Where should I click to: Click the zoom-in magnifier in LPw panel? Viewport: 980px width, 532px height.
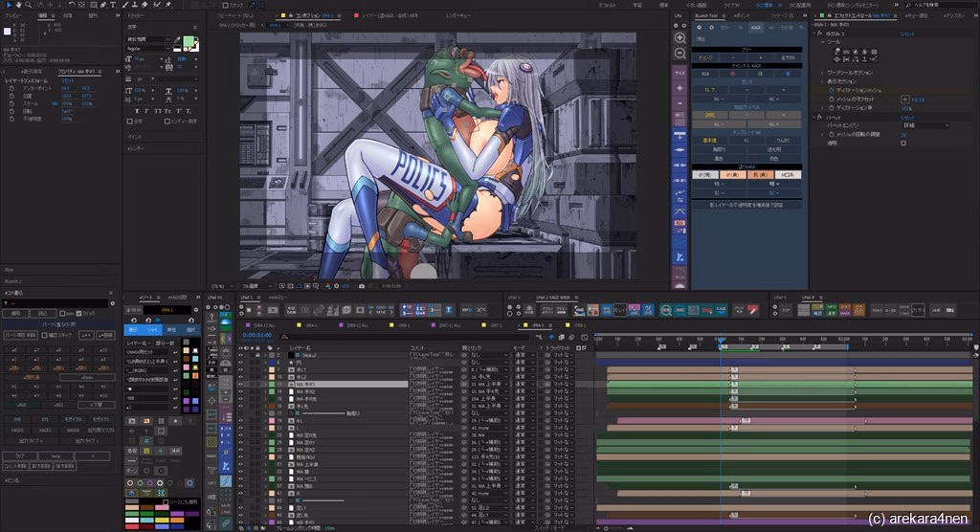point(679,36)
